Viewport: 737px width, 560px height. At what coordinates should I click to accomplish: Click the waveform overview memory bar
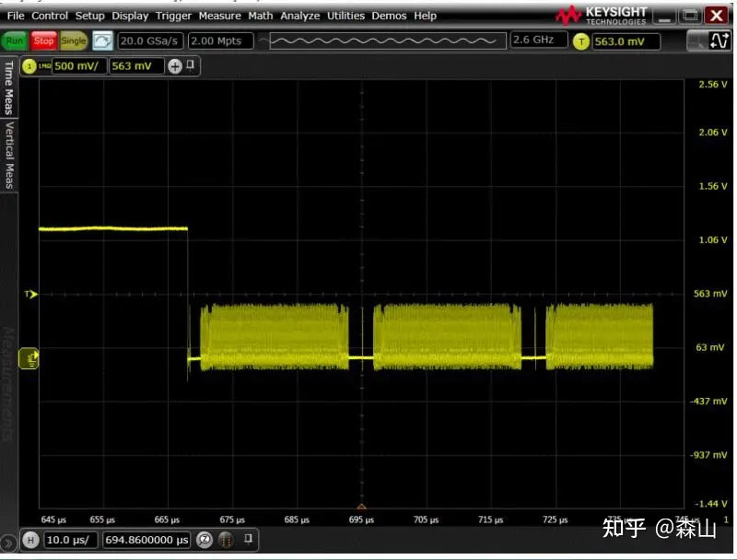388,41
